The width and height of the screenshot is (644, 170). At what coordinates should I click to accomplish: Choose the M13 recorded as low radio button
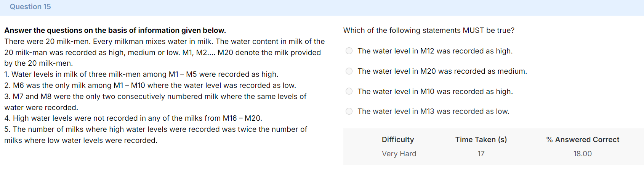tap(349, 111)
